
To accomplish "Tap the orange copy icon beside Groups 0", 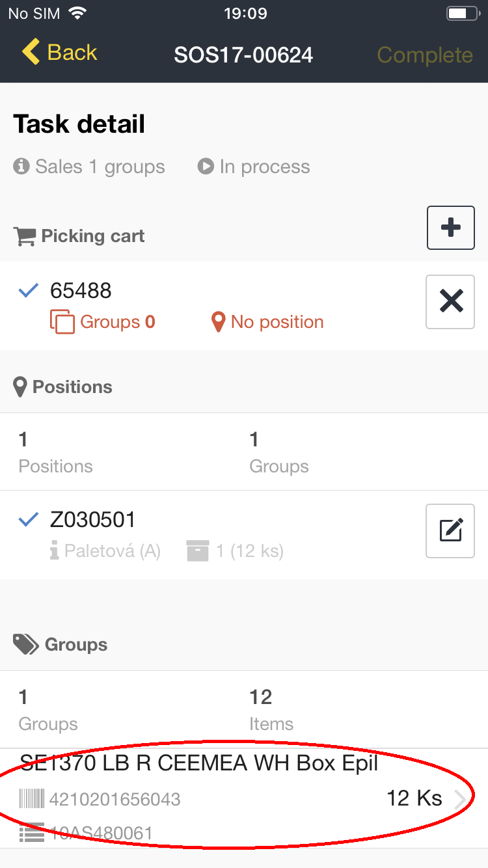I will [x=62, y=322].
